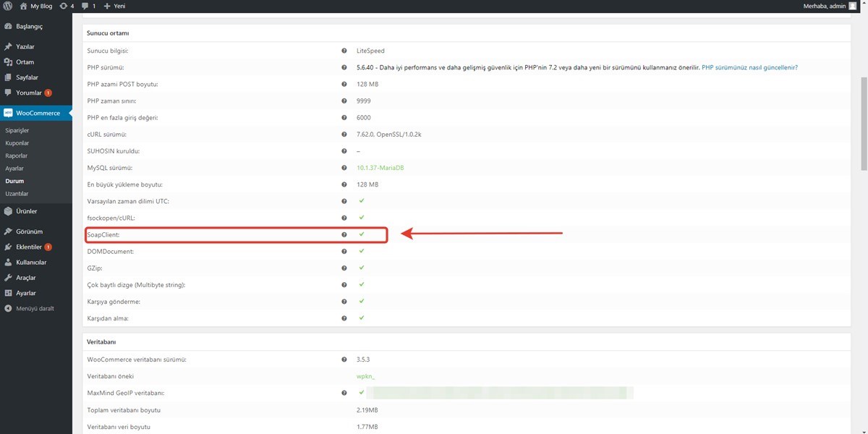
Task: Click the wpkn_ database prefix value
Action: click(x=365, y=376)
